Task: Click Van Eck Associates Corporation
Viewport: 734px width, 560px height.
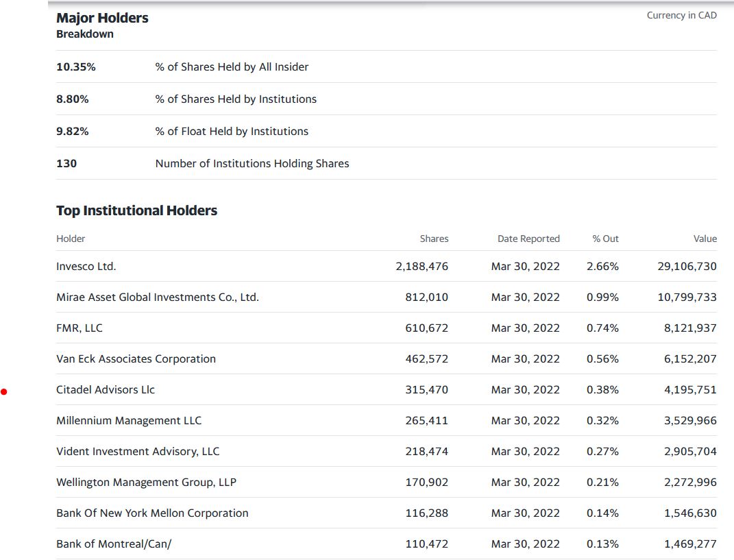Action: click(x=136, y=358)
